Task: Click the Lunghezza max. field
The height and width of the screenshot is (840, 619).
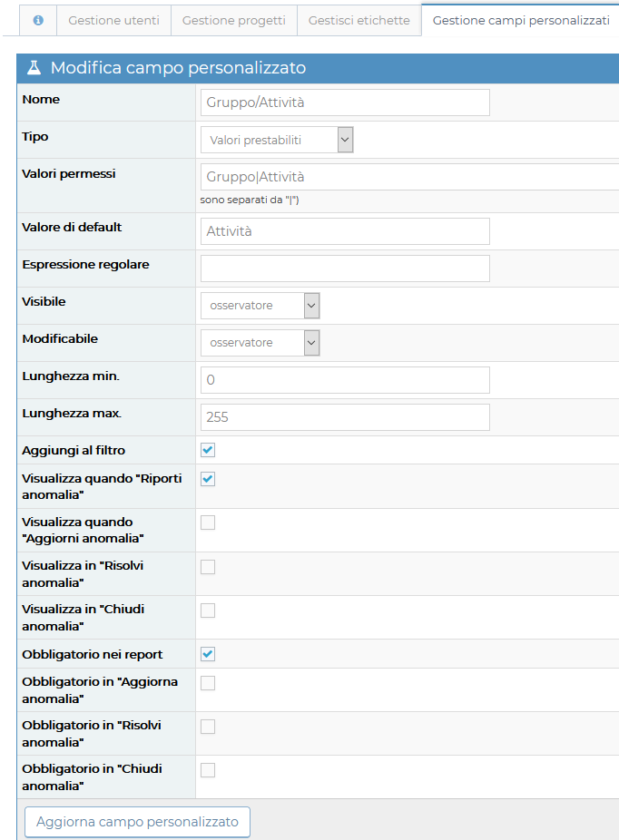Action: [345, 417]
